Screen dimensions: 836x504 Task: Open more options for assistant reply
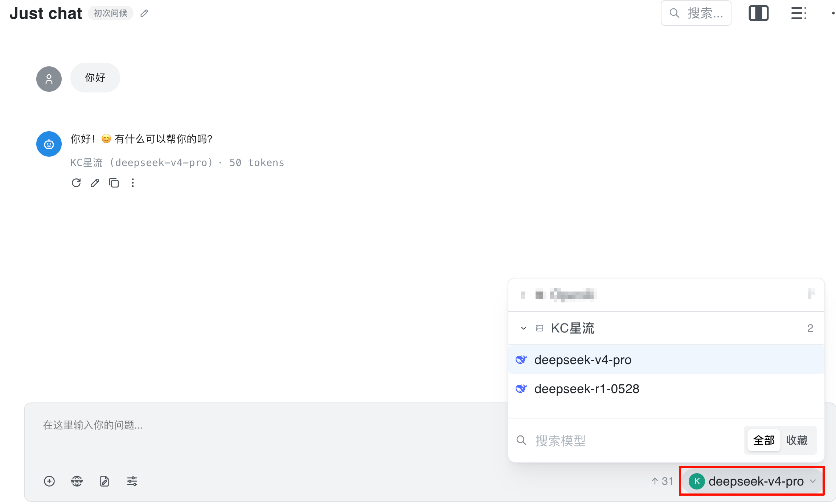[133, 183]
